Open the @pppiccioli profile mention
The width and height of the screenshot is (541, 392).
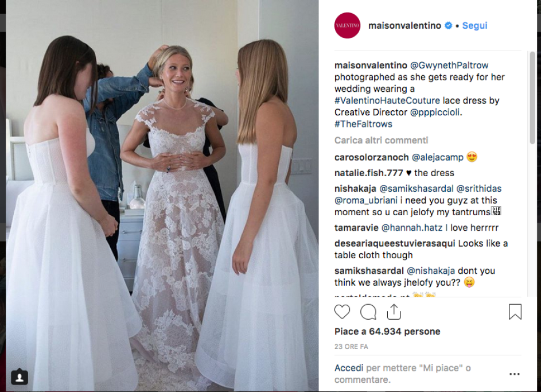tap(435, 112)
